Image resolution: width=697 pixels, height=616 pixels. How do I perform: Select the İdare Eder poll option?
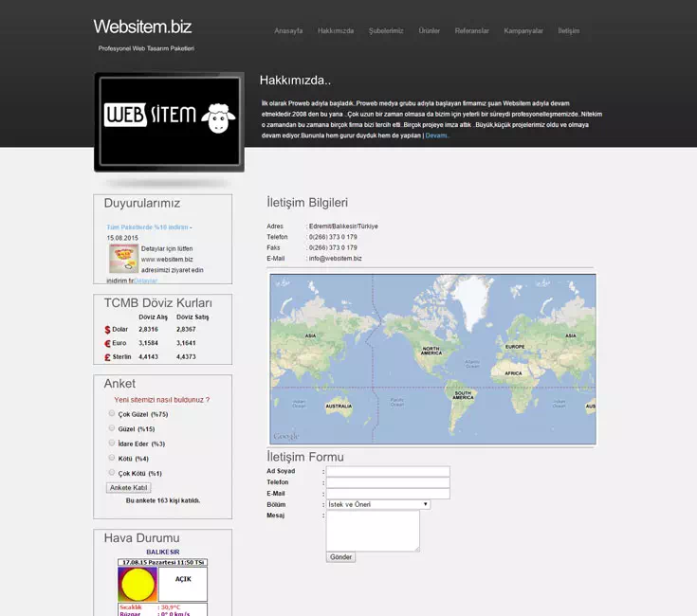point(112,443)
